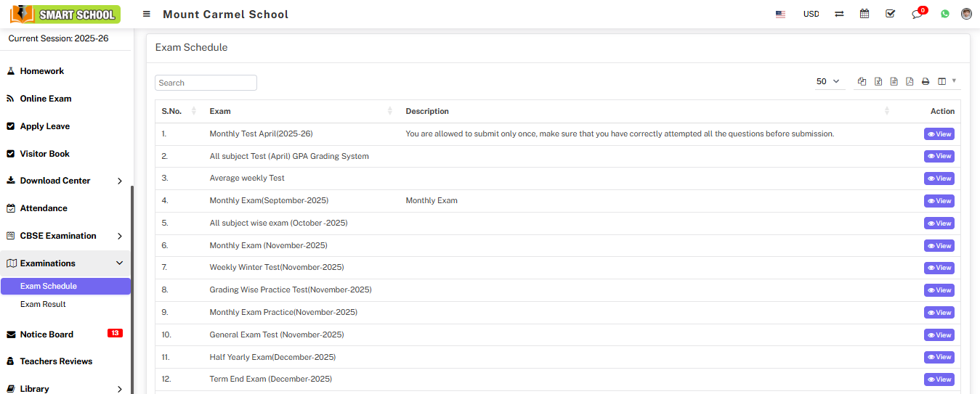Screen dimensions: 980x394
Task: Click the Print table icon
Action: click(926, 81)
